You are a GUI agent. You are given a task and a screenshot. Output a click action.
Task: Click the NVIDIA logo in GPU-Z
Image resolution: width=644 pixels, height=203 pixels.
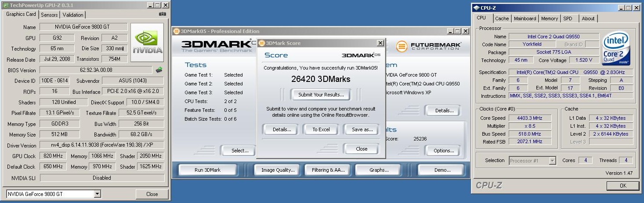pos(148,43)
